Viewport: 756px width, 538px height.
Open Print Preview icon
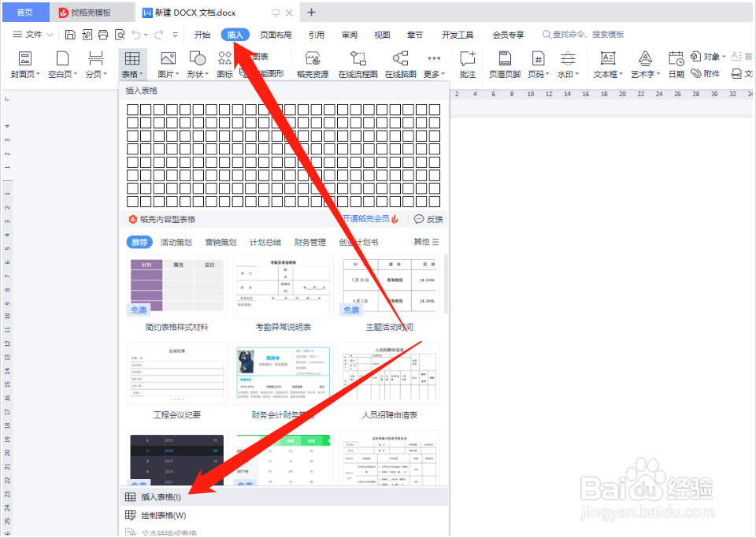pos(120,35)
